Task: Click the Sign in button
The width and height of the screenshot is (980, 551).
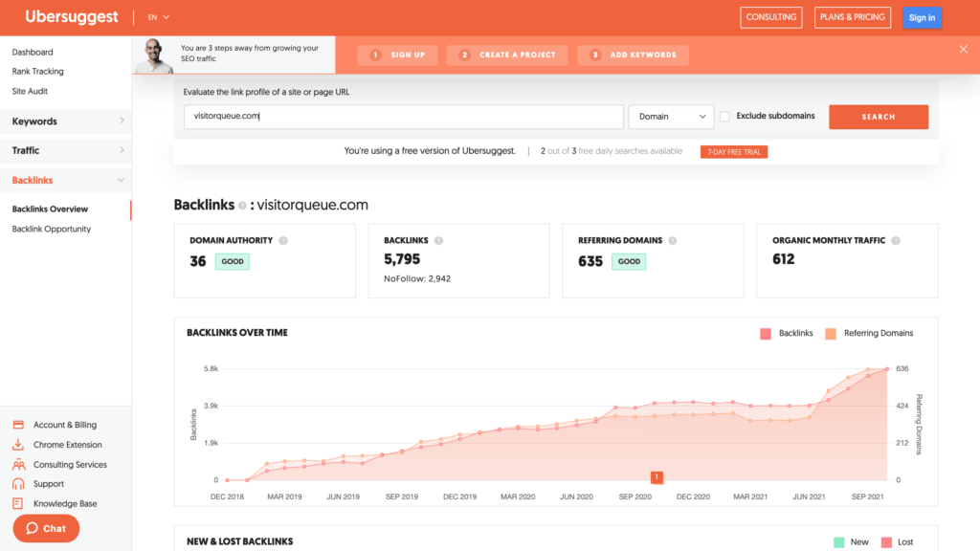Action: [922, 17]
